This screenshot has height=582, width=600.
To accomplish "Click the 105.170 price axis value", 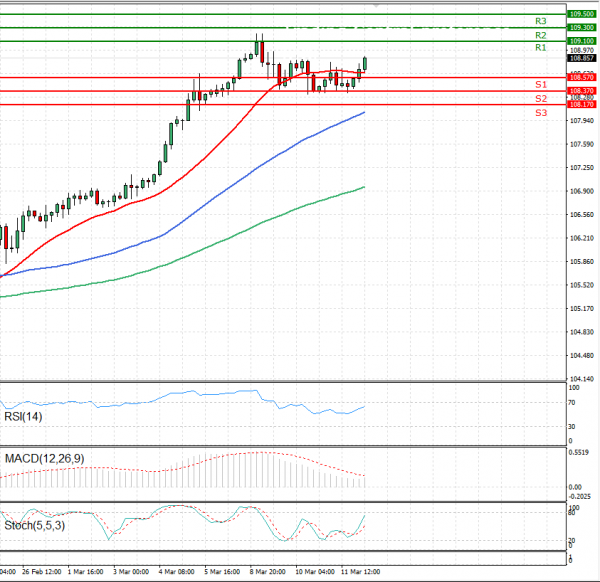I will point(582,308).
